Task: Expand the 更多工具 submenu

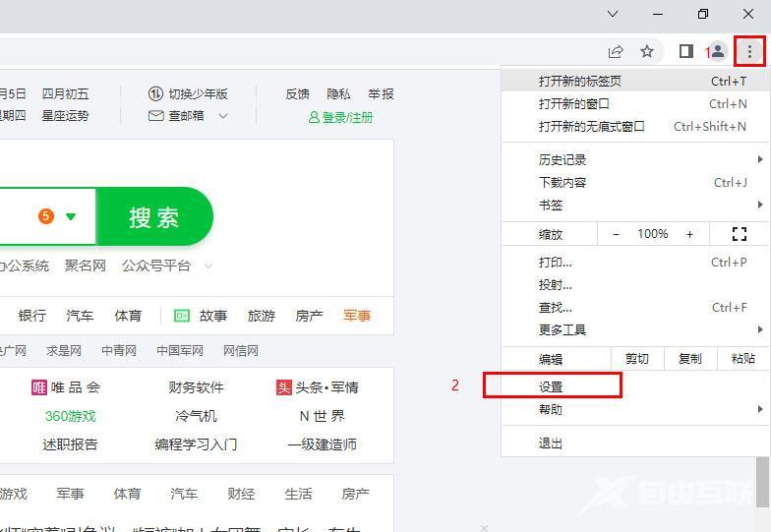Action: [x=634, y=330]
